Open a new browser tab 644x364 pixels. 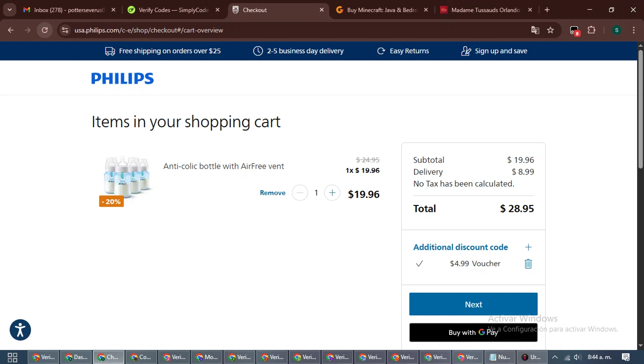[x=547, y=10]
